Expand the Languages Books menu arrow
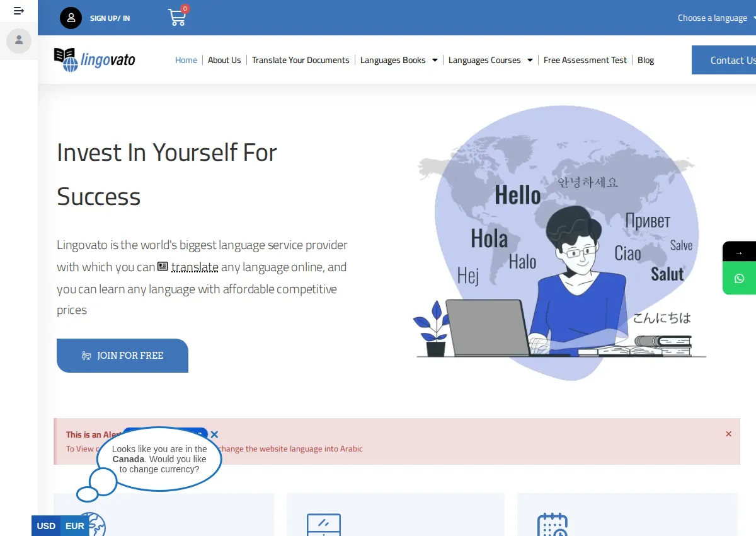 pyautogui.click(x=435, y=61)
